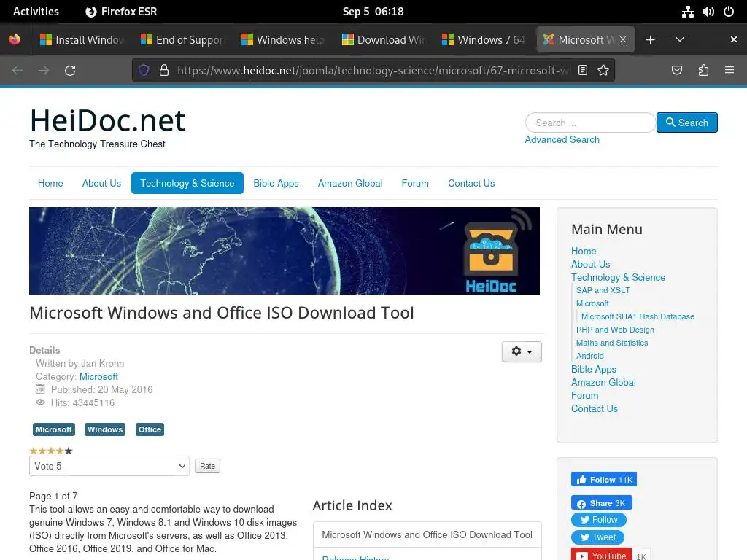Click the volume speaker icon in top bar
747x560 pixels.
point(708,12)
